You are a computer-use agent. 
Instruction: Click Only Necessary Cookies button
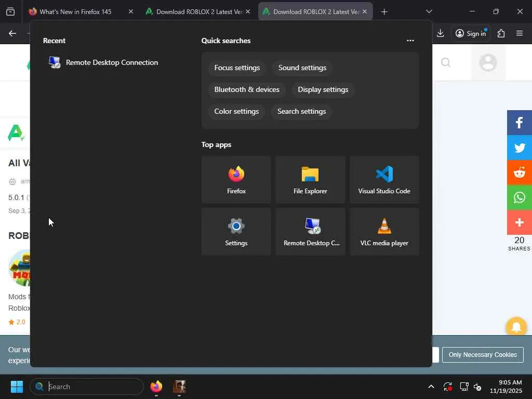tap(483, 355)
